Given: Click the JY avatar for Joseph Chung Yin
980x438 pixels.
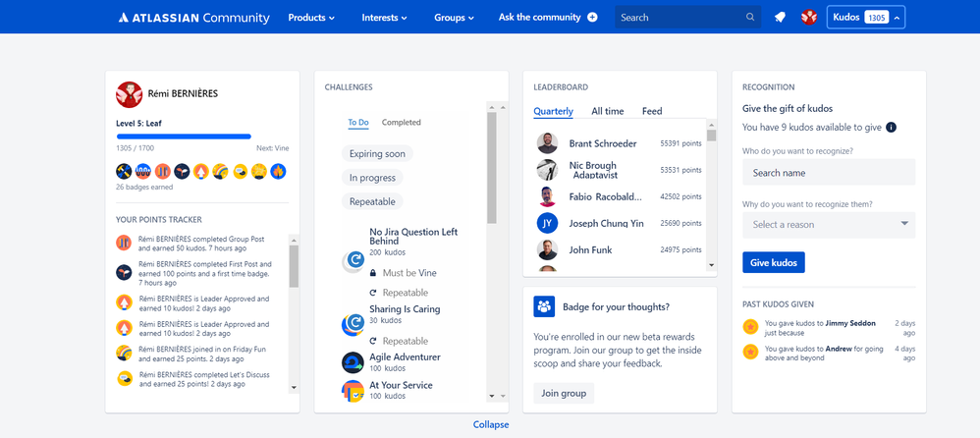Looking at the screenshot, I should click(547, 223).
